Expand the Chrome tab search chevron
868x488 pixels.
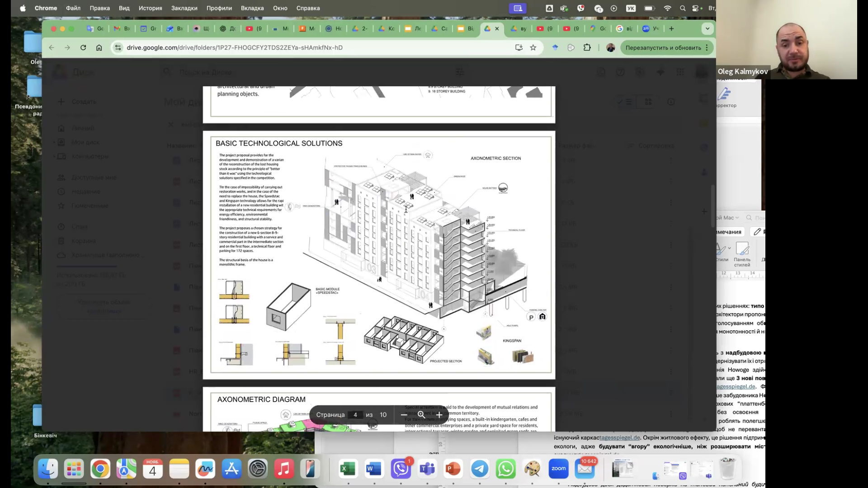[708, 28]
